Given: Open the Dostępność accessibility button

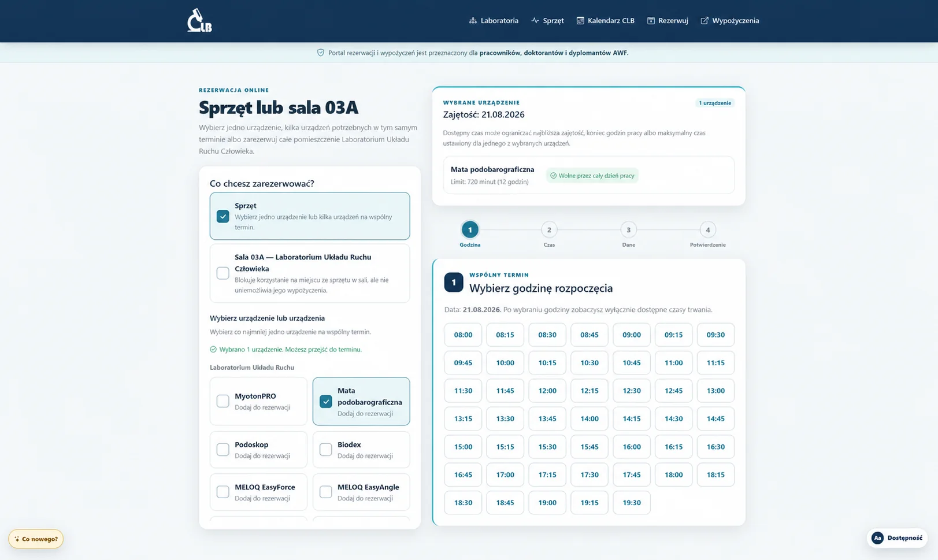Looking at the screenshot, I should click(898, 538).
